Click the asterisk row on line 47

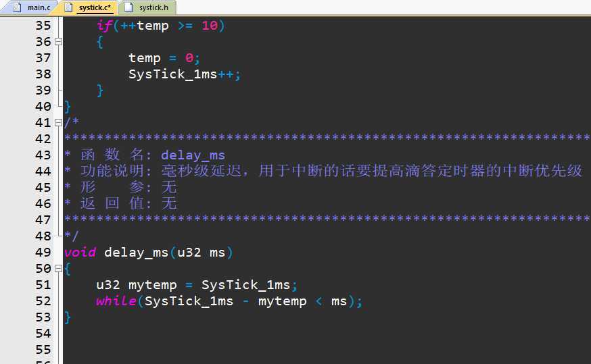pos(327,219)
